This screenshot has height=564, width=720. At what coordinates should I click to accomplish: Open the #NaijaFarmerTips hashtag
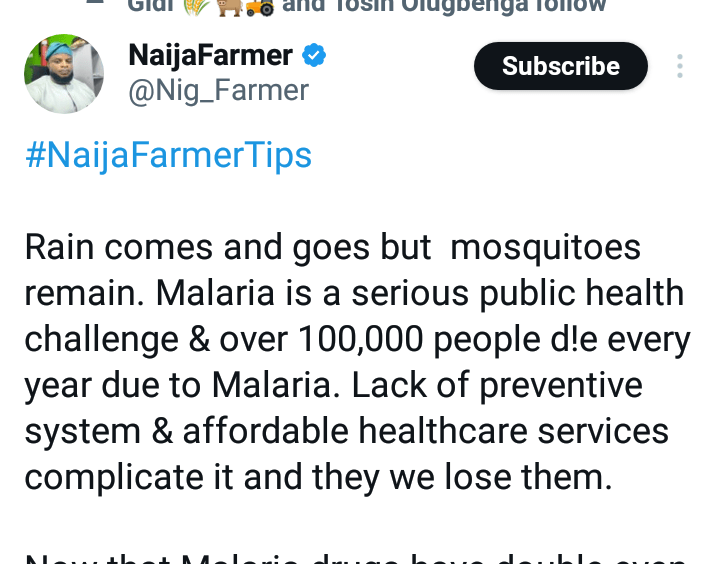click(168, 156)
